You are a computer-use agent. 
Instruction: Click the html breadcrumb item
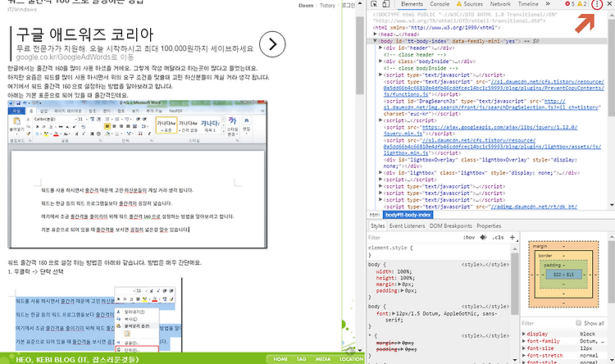point(374,215)
